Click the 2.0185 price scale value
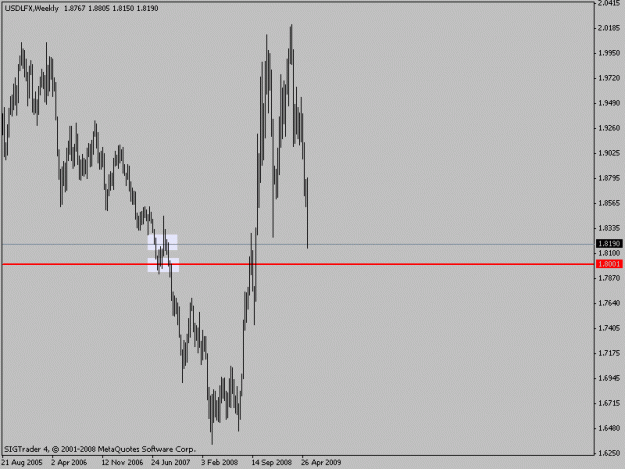The image size is (625, 469). point(609,28)
